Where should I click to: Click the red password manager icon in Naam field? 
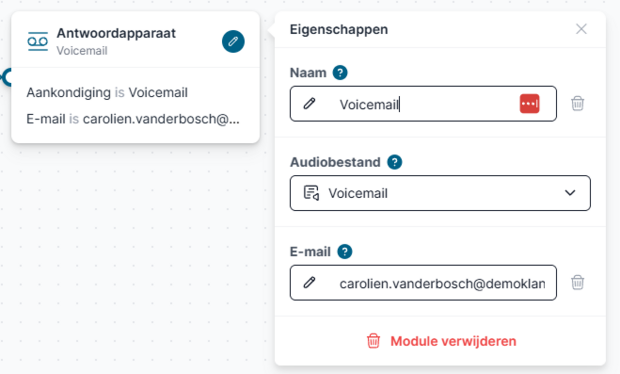coord(529,104)
